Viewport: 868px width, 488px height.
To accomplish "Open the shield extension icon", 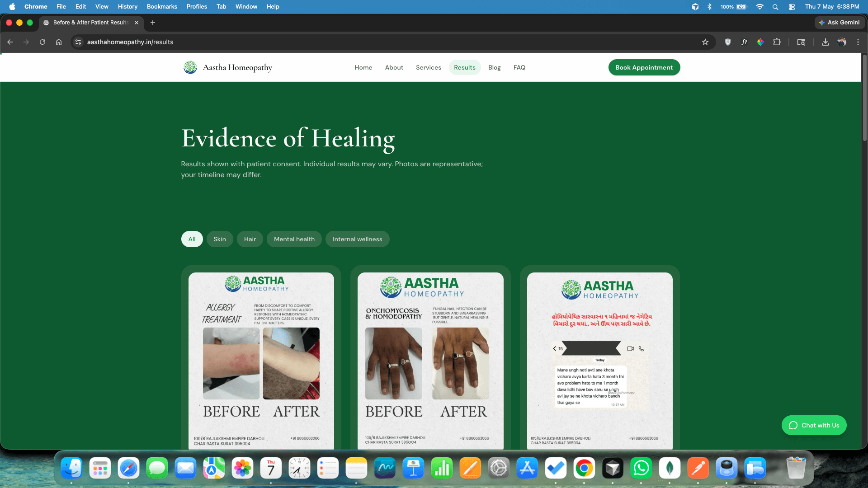I will tap(728, 42).
